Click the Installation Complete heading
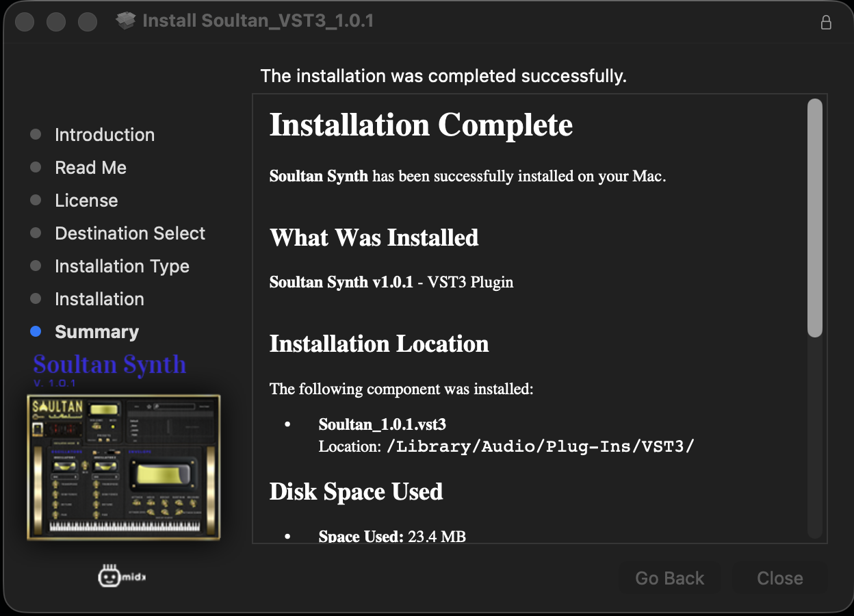 point(421,125)
